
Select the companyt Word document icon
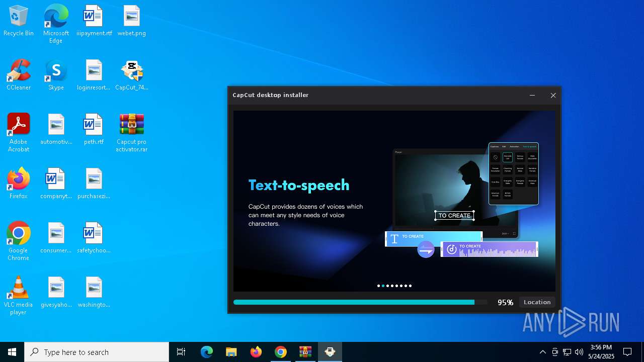click(56, 184)
